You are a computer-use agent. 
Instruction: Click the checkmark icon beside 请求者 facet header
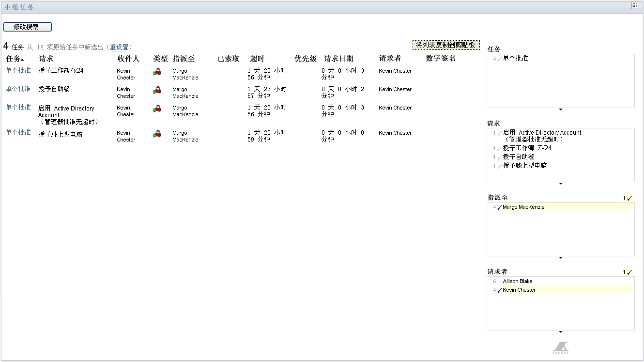pos(629,272)
